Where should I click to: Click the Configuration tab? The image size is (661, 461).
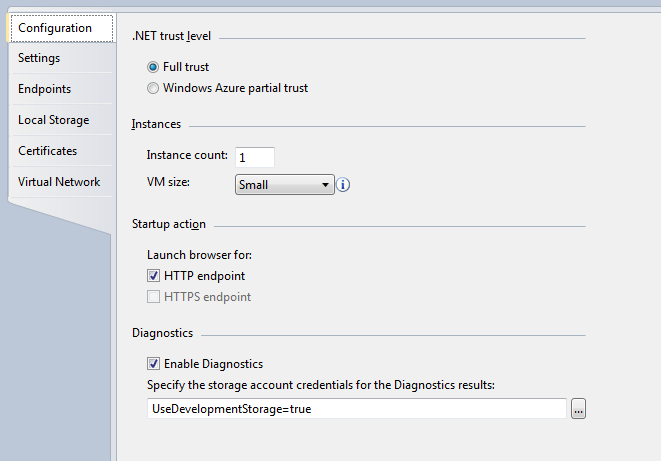point(55,28)
